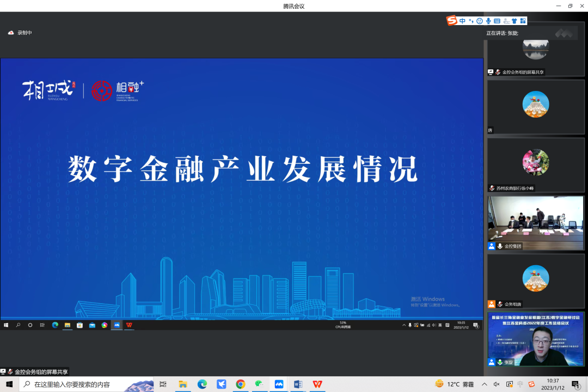Click green microphone icon beside 张旋
The image size is (588, 392).
499,362
